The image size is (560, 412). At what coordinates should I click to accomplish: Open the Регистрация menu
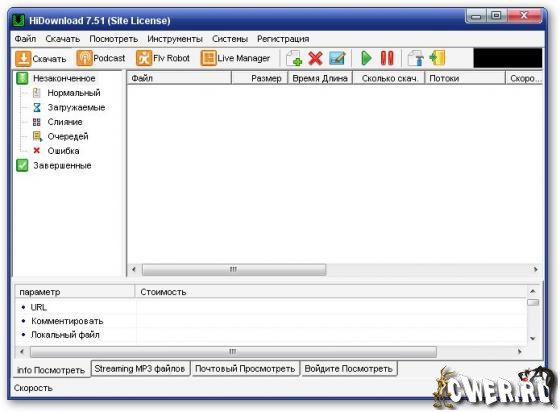coord(283,39)
